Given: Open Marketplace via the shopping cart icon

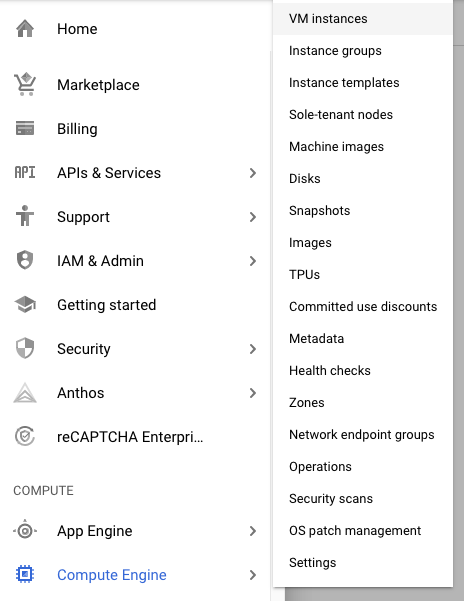Looking at the screenshot, I should [25, 84].
